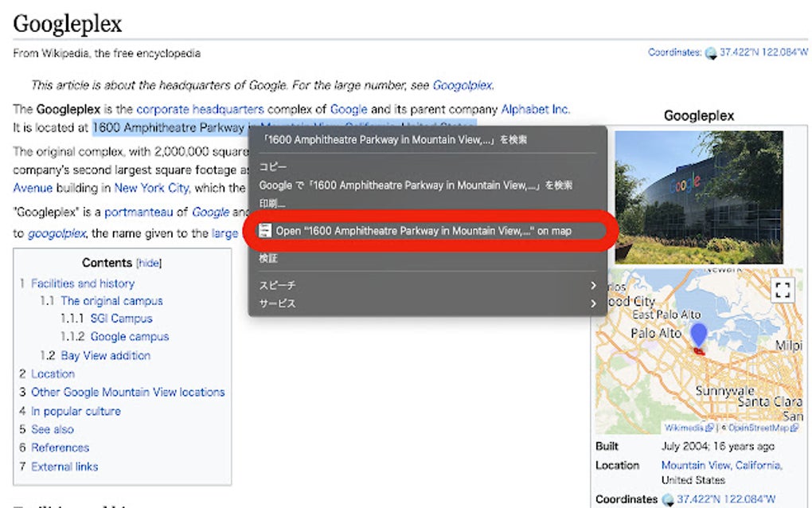Screen dimensions: 812x508
Task: Click the Palo Alto label on the map
Action: coord(656,334)
